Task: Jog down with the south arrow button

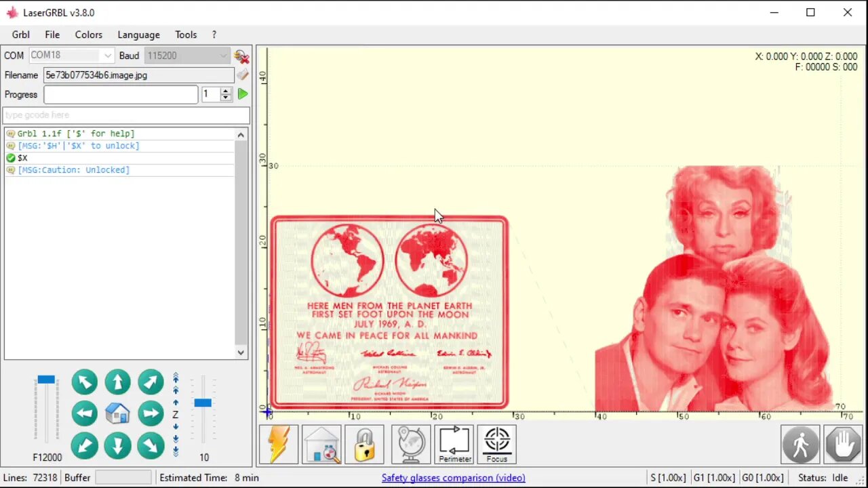Action: point(117,445)
